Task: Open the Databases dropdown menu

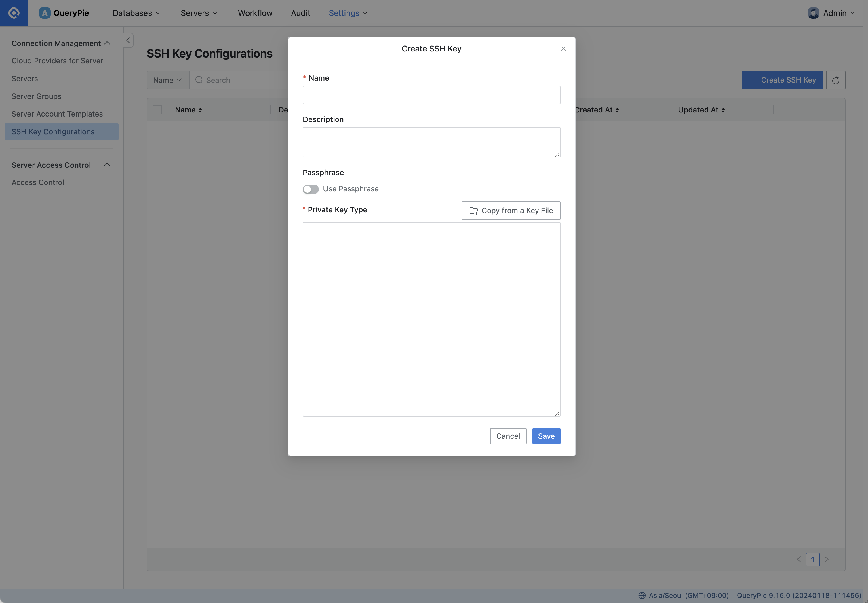Action: (x=136, y=13)
